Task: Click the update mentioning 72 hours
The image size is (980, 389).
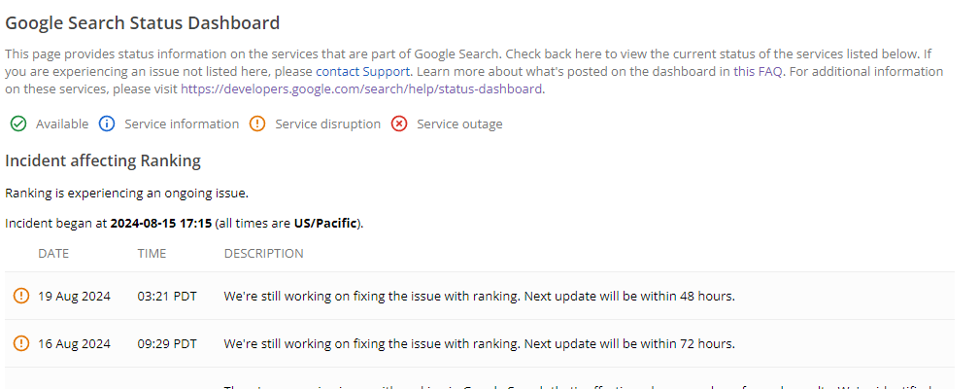Action: click(x=479, y=343)
